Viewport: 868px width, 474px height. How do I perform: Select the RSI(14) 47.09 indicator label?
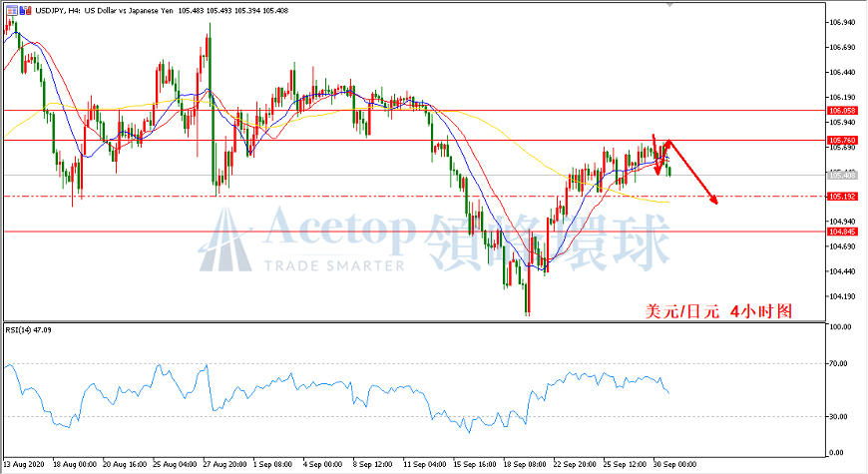coord(28,330)
